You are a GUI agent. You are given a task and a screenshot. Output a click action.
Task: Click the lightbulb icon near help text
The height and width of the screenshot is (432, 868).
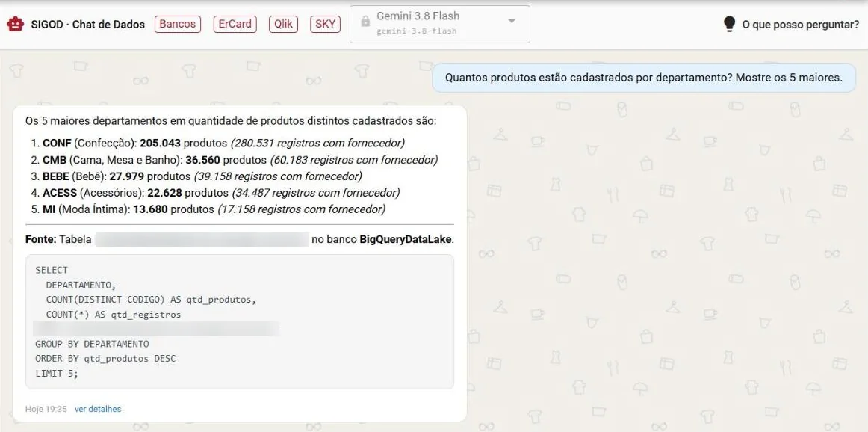pos(730,25)
